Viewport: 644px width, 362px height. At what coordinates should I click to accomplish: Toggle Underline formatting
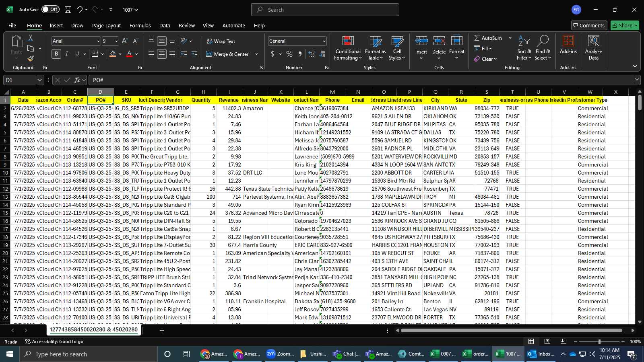[77, 54]
